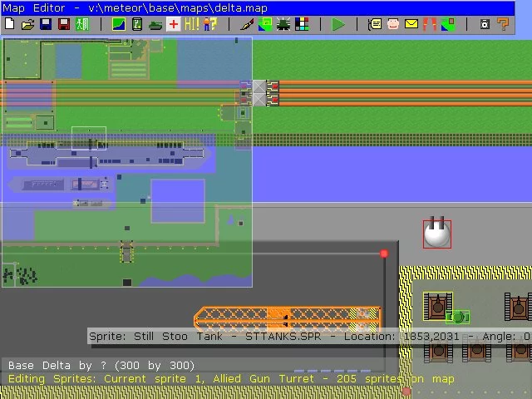This screenshot has width=532, height=399.
Task: Click the green handheld device icon
Action: pos(137,24)
